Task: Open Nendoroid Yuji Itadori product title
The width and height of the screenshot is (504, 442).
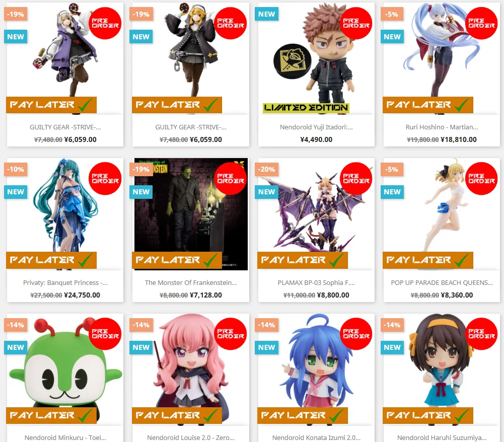Action: pos(316,127)
